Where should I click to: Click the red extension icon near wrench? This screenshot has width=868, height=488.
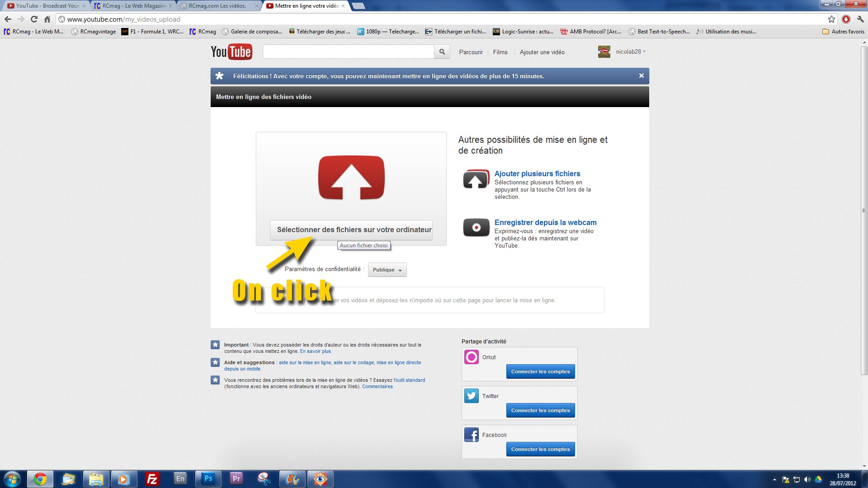[x=846, y=19]
